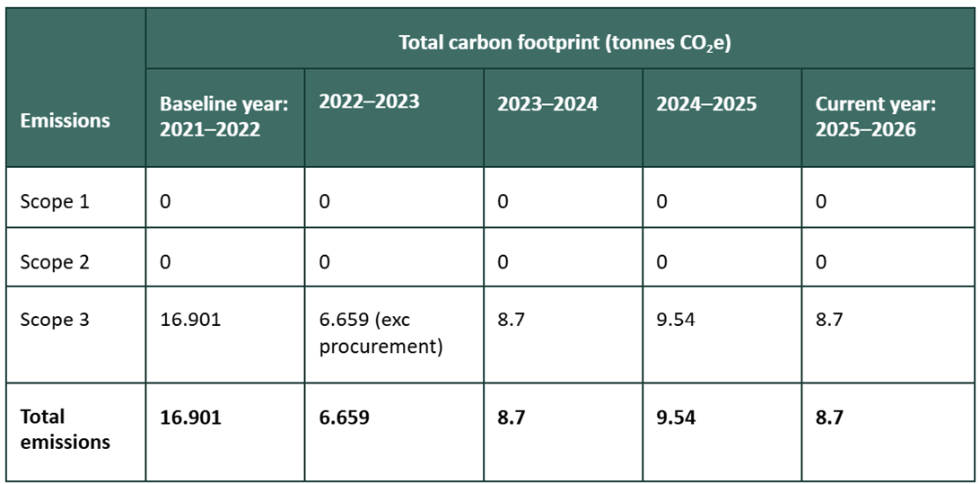Click Scope 2 current year value 0
The image size is (980, 484).
click(820, 261)
